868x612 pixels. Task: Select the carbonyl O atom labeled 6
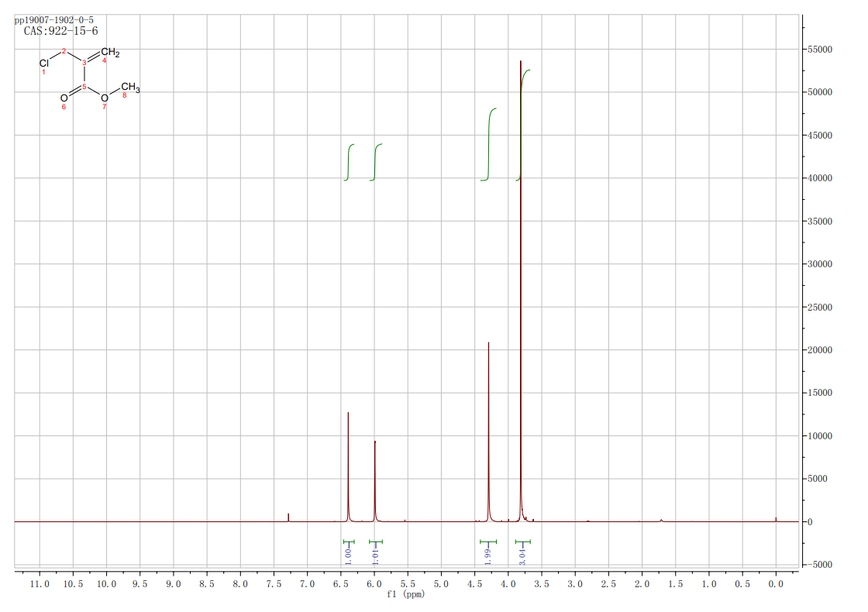64,98
